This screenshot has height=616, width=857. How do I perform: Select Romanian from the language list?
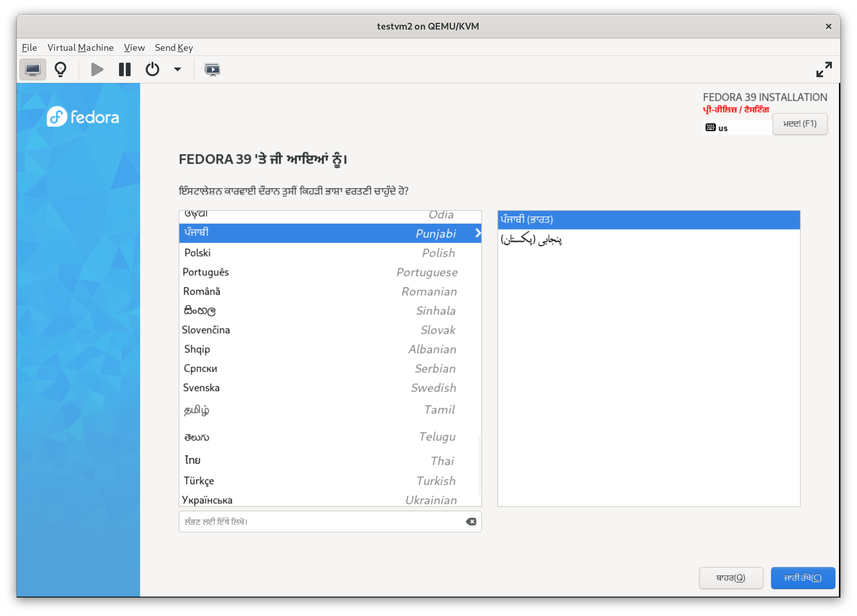click(330, 291)
